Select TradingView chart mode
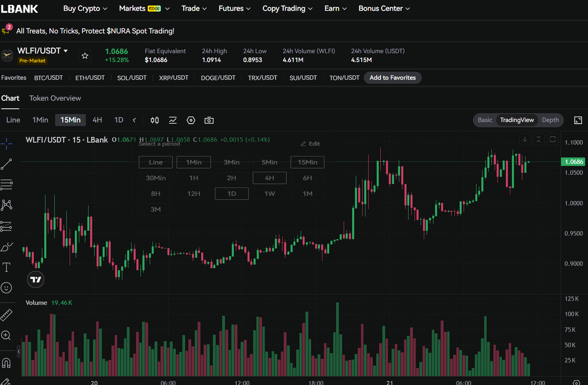588x385 pixels. (x=517, y=120)
